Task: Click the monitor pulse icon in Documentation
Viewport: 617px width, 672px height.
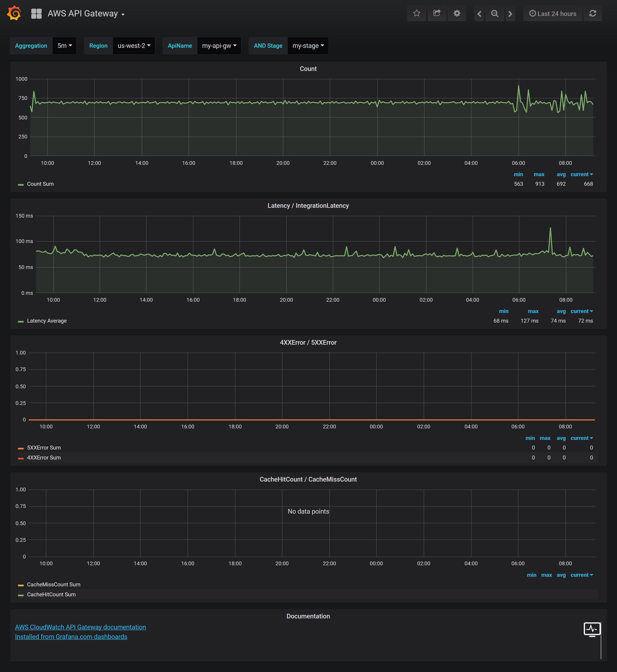Action: [x=592, y=629]
